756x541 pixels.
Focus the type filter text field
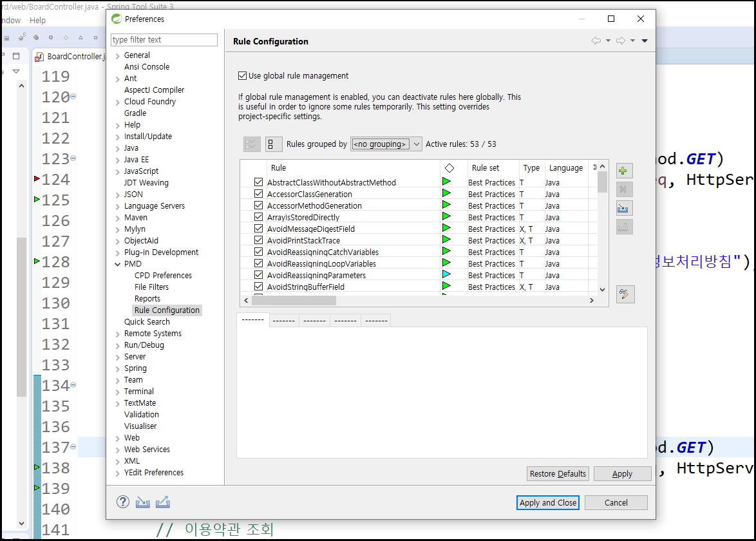(x=164, y=39)
